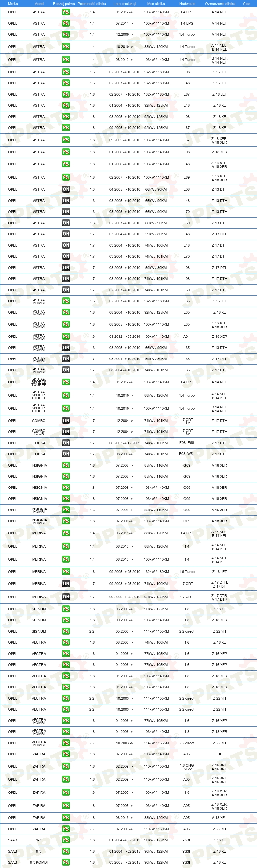This screenshot has width=257, height=868.
Task: Select petrol icon in Astra 01.2004 row
Action: click(66, 105)
